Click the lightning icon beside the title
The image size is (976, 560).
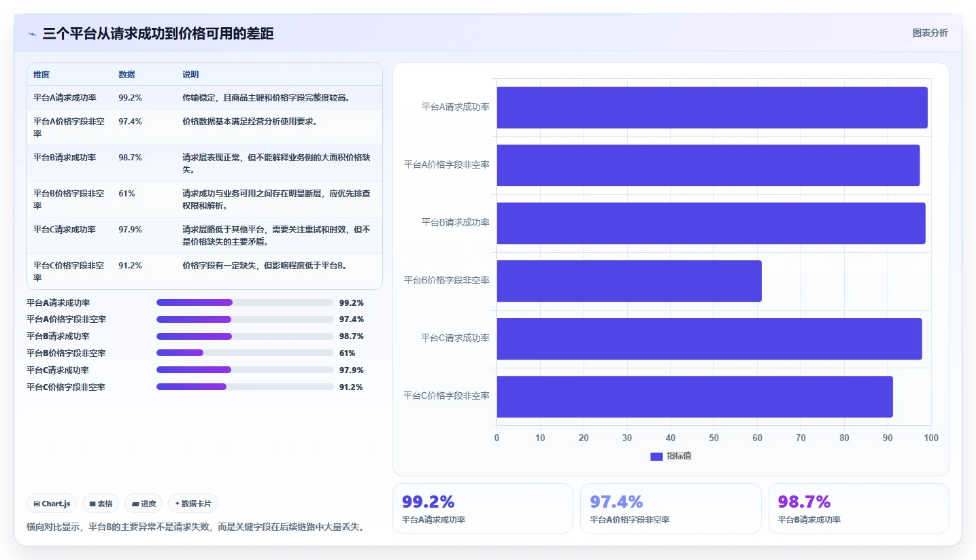point(32,34)
